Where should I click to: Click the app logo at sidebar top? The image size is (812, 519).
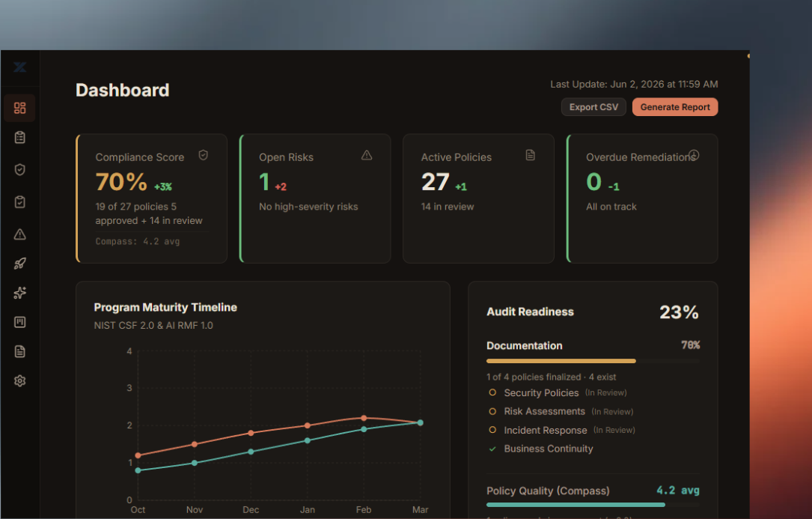(x=19, y=67)
